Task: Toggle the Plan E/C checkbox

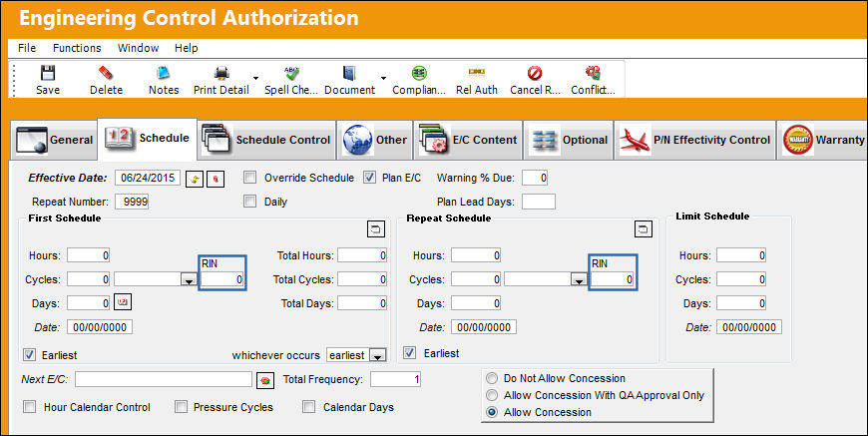Action: [x=370, y=178]
